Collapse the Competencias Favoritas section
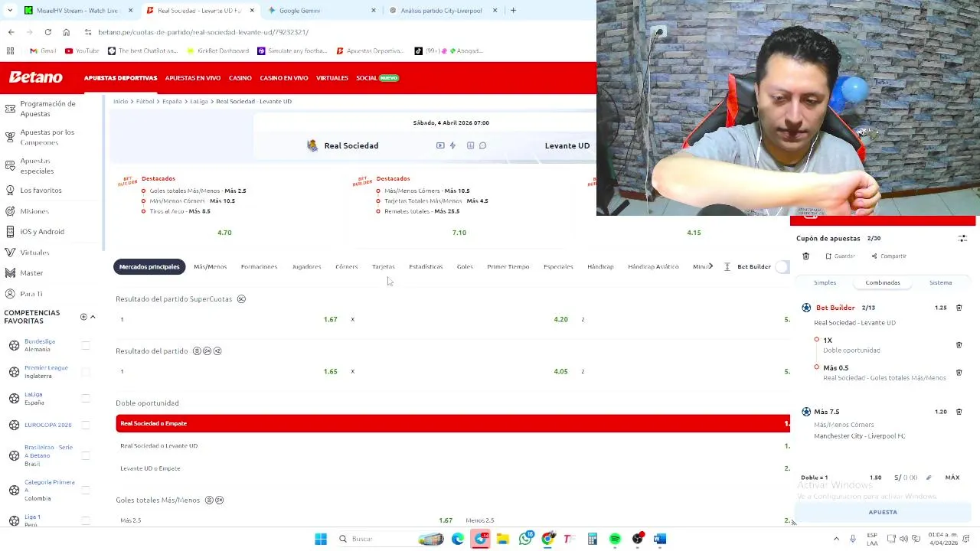This screenshot has height=551, width=980. tap(93, 317)
